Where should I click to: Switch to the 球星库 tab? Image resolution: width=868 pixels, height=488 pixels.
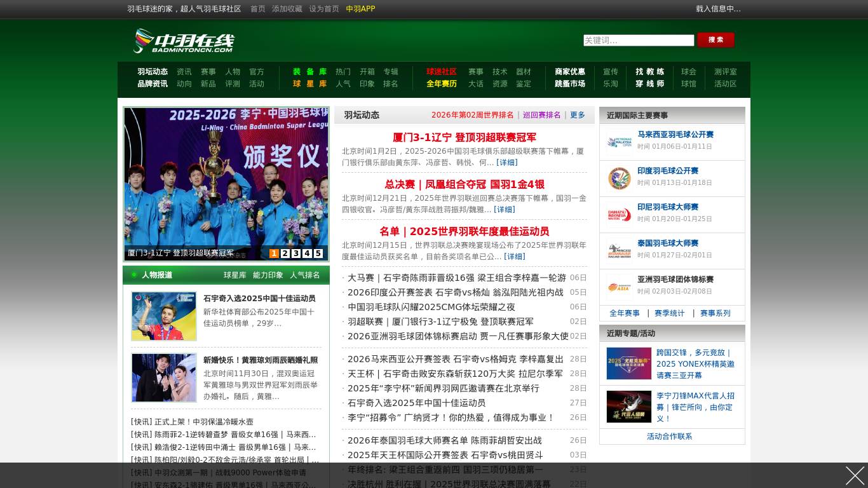click(x=234, y=275)
